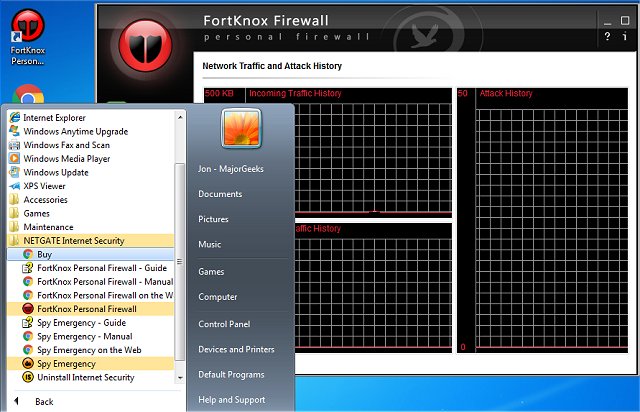
Task: Launch Windows Media Player
Action: pyautogui.click(x=90, y=158)
